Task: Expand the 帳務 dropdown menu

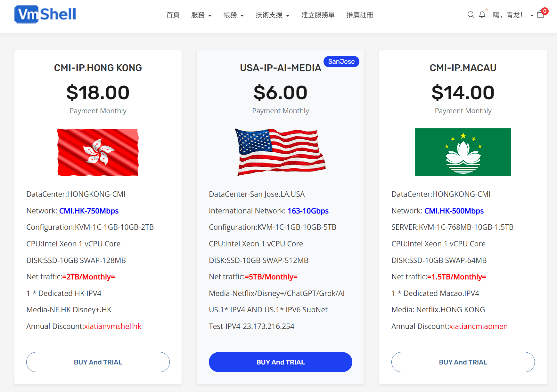Action: tap(233, 15)
